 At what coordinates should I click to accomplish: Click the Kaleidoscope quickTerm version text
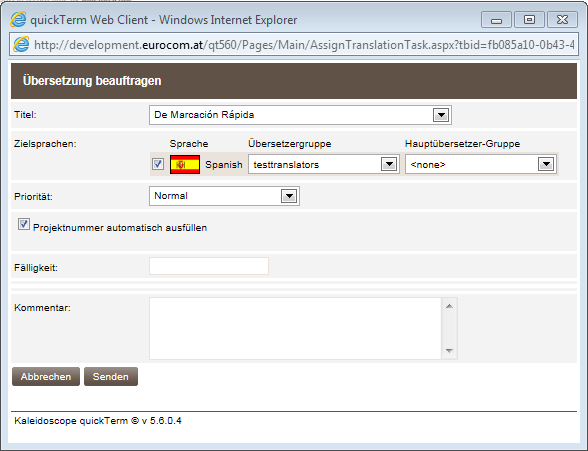tap(98, 421)
